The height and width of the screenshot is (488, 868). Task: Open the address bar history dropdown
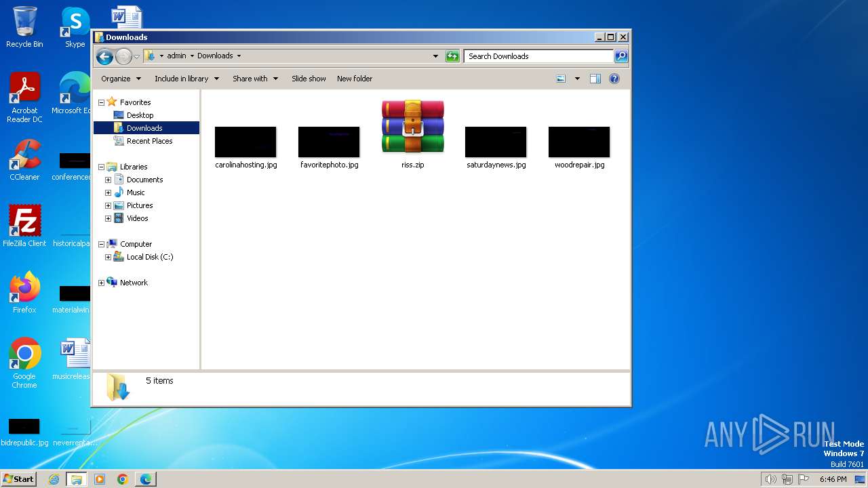[435, 56]
